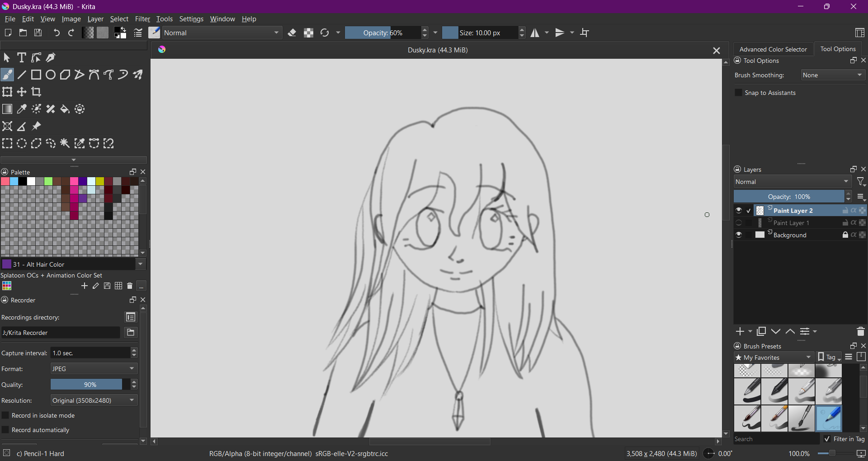Select the Crop tool
The image size is (868, 461).
[36, 92]
